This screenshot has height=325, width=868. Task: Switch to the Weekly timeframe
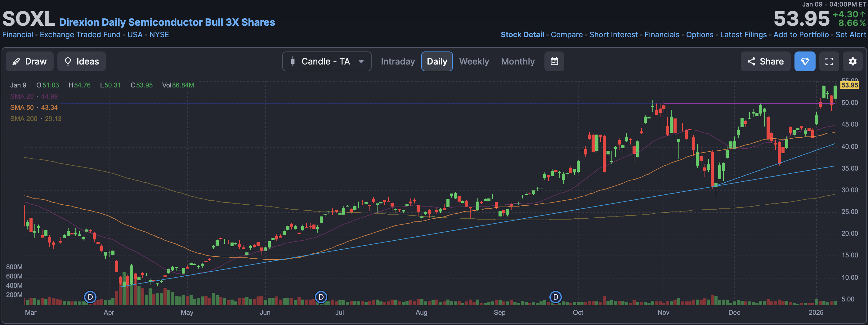(x=474, y=61)
